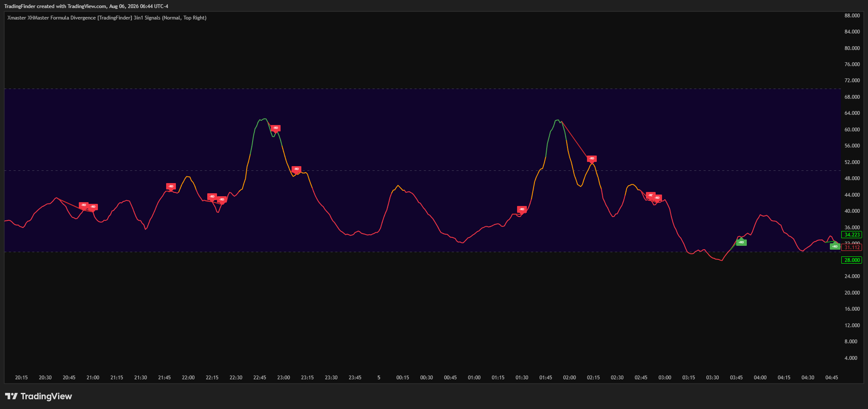Click the 01:45 time axis label
This screenshot has height=409, width=868.
click(x=546, y=378)
